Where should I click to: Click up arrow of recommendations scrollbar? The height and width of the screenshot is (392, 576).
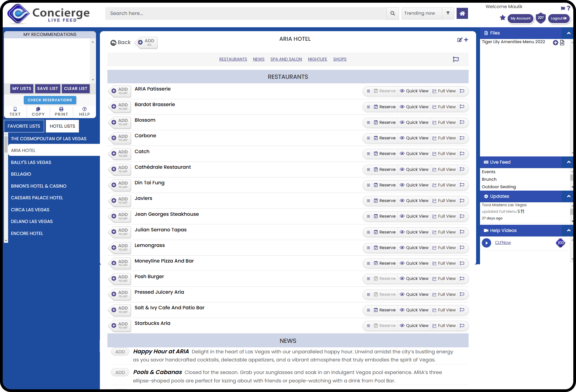point(93,42)
